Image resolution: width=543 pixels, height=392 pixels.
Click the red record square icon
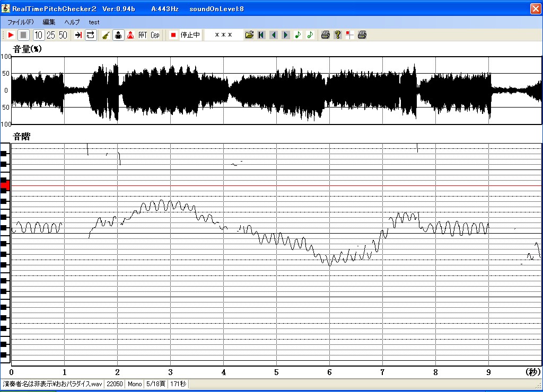tap(173, 35)
